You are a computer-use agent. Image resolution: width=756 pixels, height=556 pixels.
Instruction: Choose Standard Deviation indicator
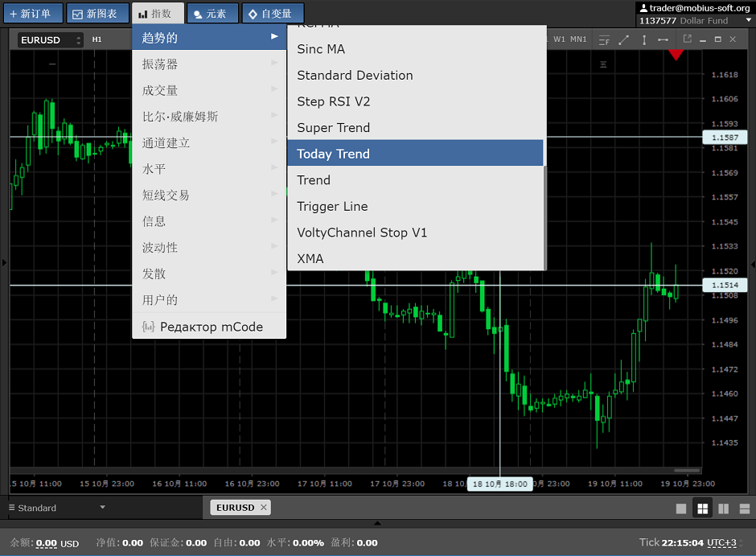pos(415,75)
